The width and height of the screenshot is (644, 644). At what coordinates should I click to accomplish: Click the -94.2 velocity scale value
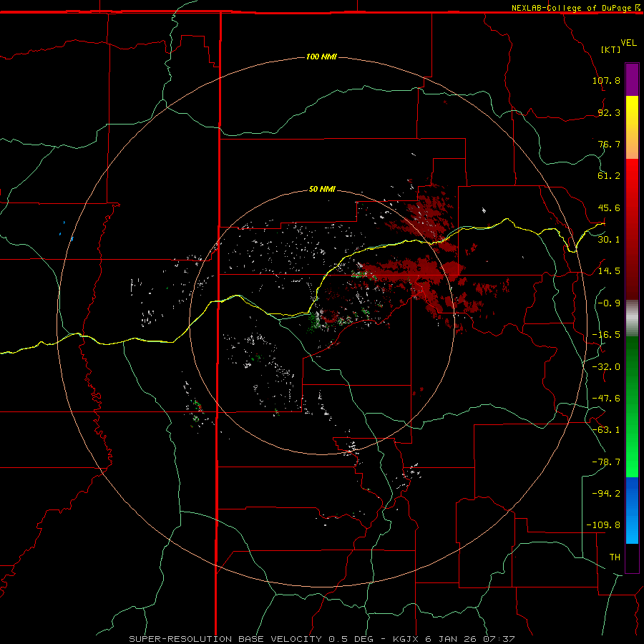pos(606,493)
